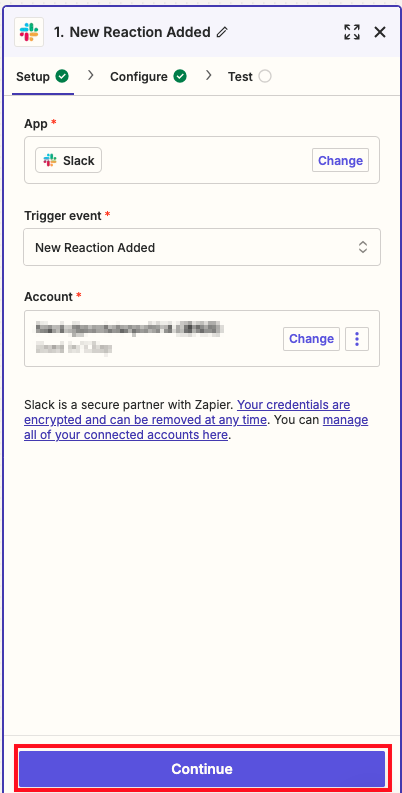
Task: Click the Slack logo in the panel header
Action: point(29,32)
